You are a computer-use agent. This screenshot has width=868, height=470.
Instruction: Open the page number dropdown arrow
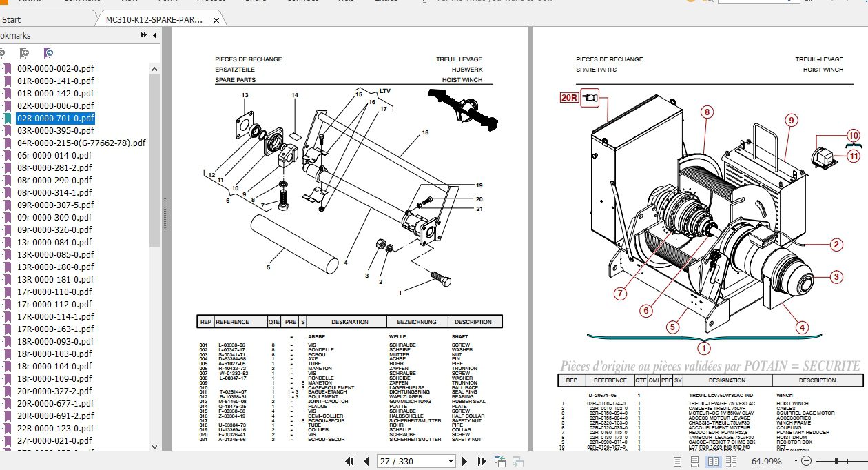coord(450,461)
